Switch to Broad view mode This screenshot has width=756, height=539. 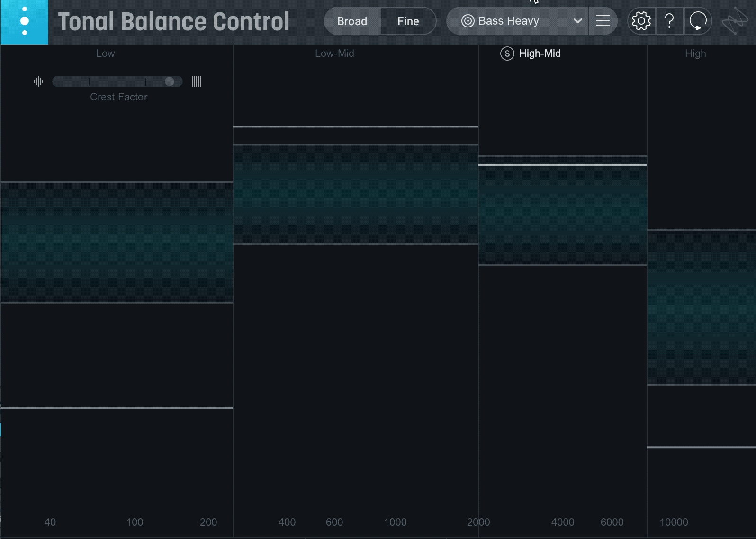click(x=352, y=21)
